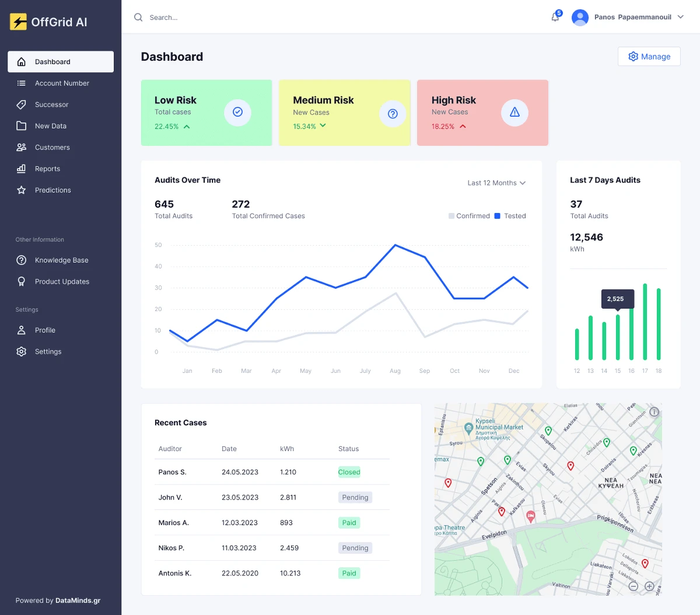The width and height of the screenshot is (700, 615).
Task: Click the Low Risk checkmark icon
Action: pos(237,112)
